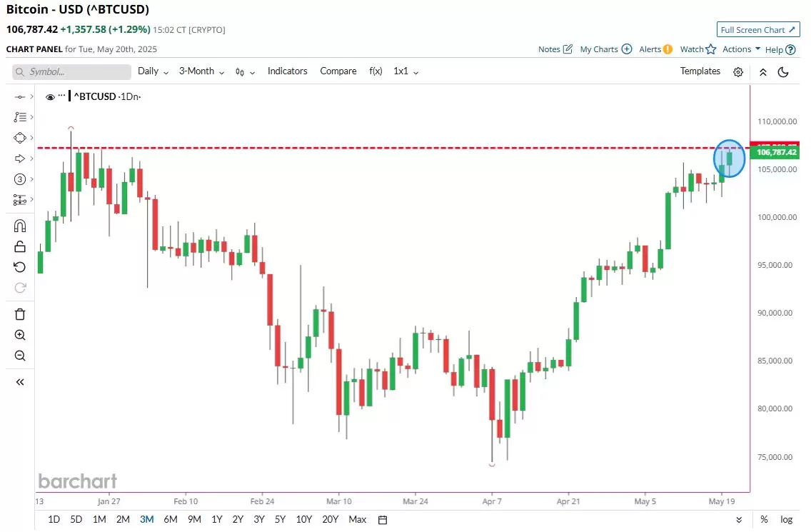
Task: Open the Indicators menu
Action: (x=287, y=71)
